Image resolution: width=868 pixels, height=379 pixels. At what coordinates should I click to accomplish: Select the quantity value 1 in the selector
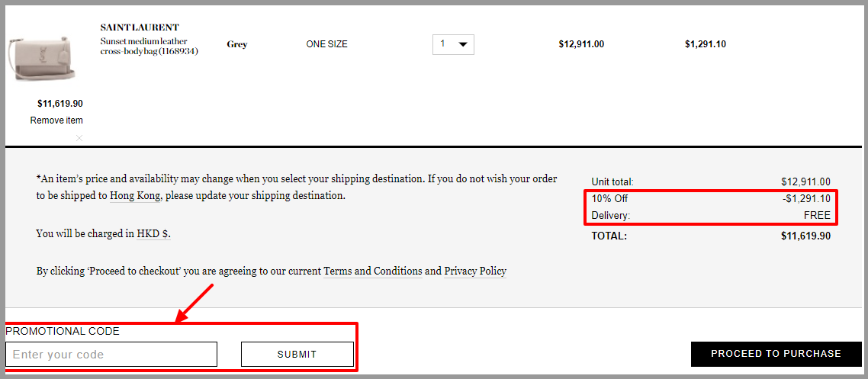[443, 43]
